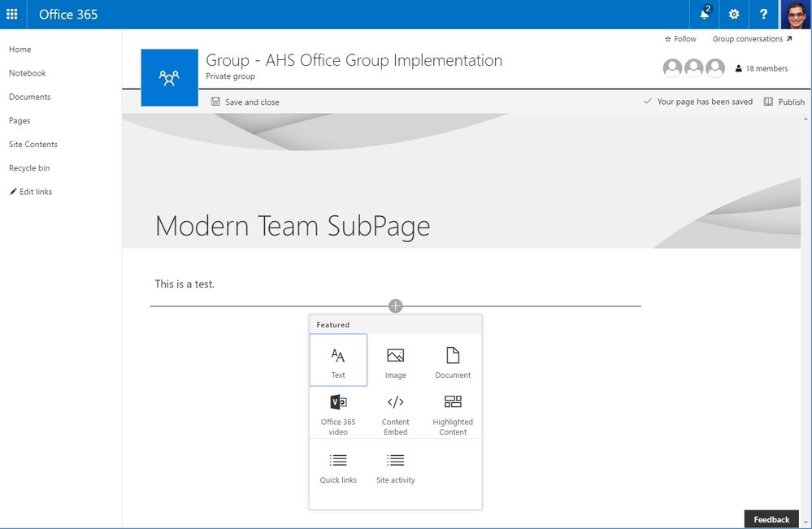Add an Image web part
This screenshot has height=529, width=812.
tap(395, 363)
